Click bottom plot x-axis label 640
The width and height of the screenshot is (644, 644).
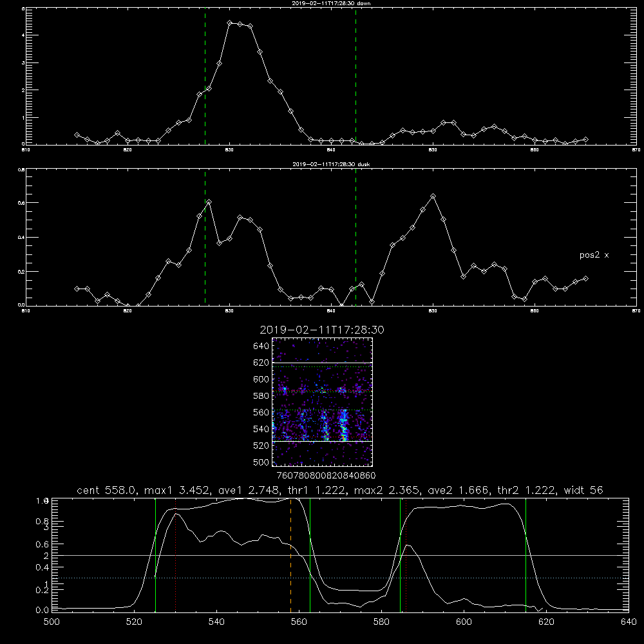[629, 622]
